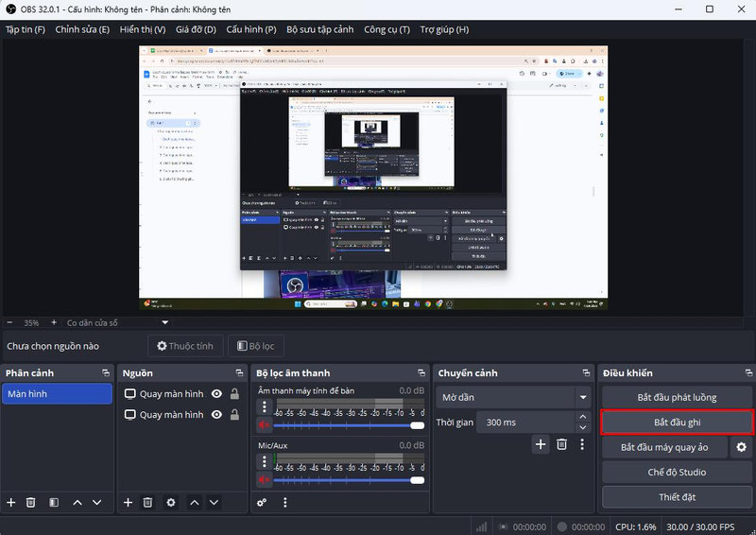Viewport: 756px width, 535px height.
Task: Select the first Quay màn hình source row
Action: [x=181, y=394]
